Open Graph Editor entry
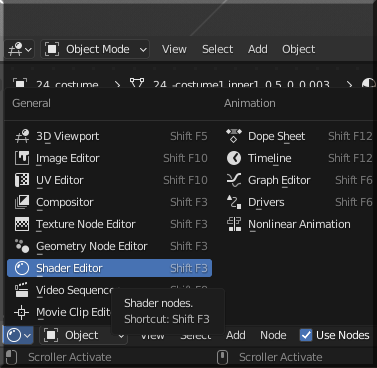The height and width of the screenshot is (368, 377). [x=298, y=180]
